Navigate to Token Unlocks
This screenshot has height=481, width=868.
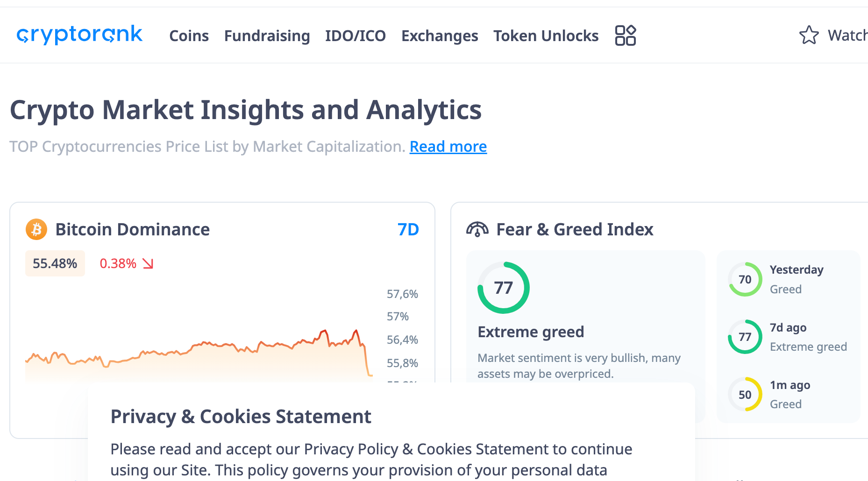tap(546, 36)
